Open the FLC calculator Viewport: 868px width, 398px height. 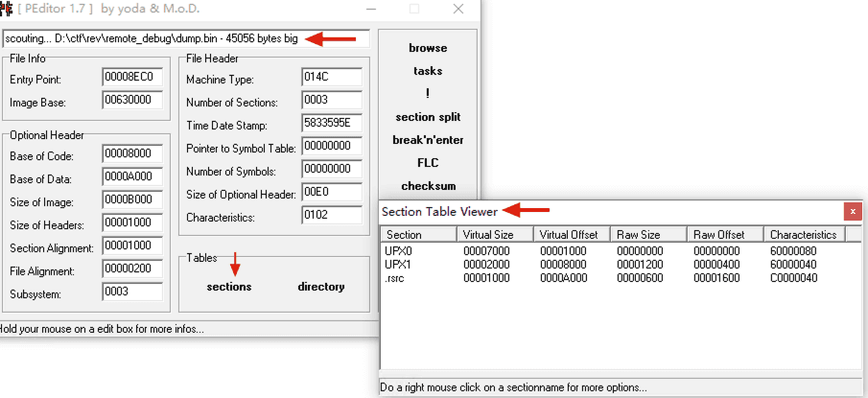pyautogui.click(x=428, y=163)
